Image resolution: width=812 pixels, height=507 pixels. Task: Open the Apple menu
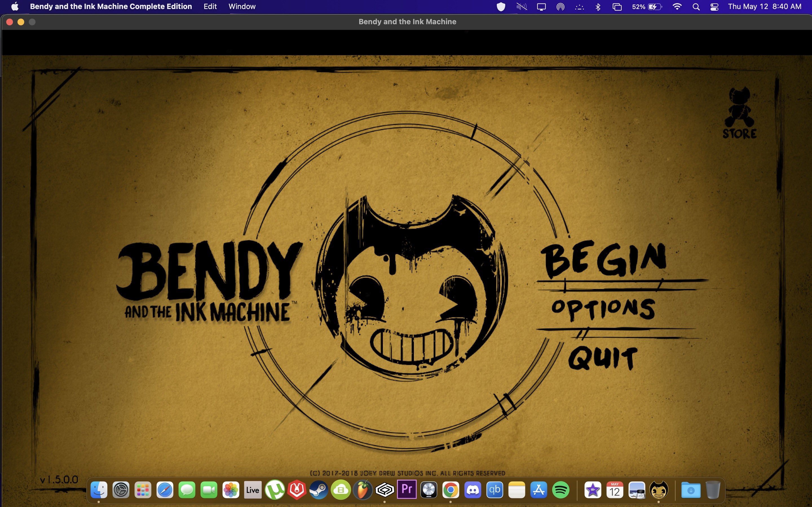point(15,6)
